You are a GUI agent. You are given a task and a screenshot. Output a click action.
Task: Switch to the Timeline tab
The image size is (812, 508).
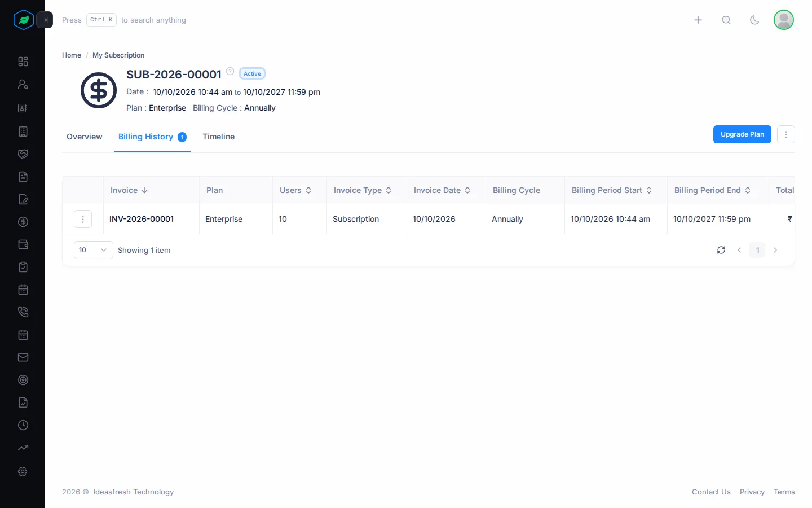219,137
